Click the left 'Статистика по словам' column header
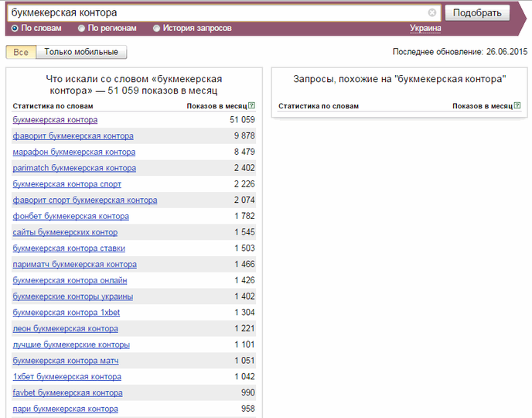 coord(53,106)
